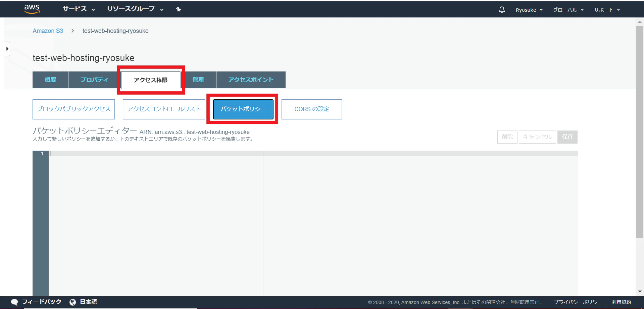Open the プライバシーポリシー footer link
This screenshot has width=644, height=309.
click(x=578, y=302)
